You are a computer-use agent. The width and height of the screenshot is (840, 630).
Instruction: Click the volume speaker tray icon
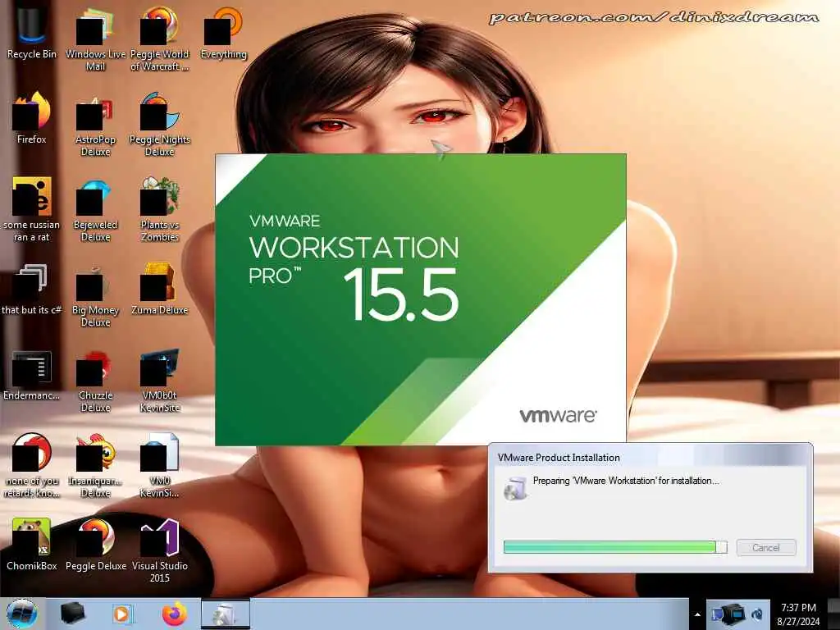point(757,614)
